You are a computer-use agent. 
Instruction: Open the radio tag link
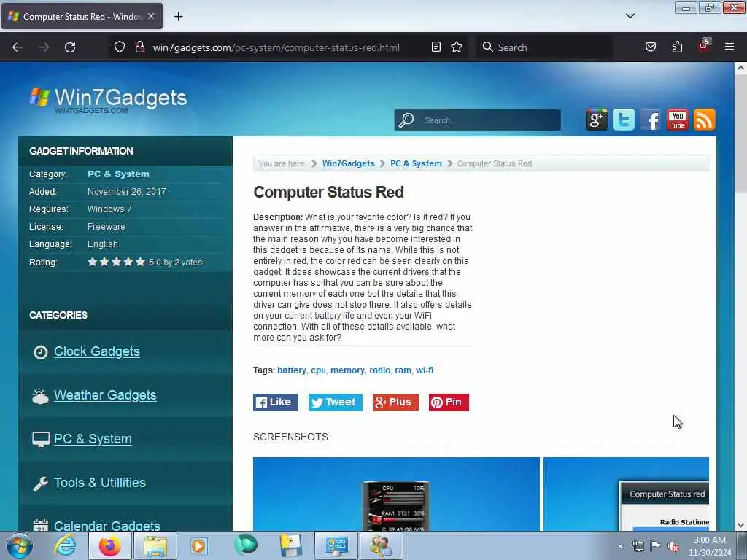(379, 370)
